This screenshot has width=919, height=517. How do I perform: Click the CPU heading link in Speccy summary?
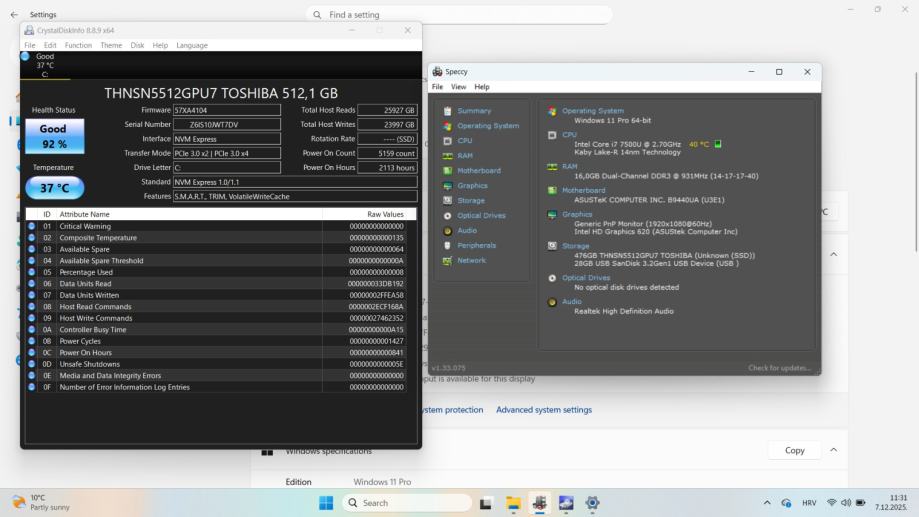click(x=569, y=135)
